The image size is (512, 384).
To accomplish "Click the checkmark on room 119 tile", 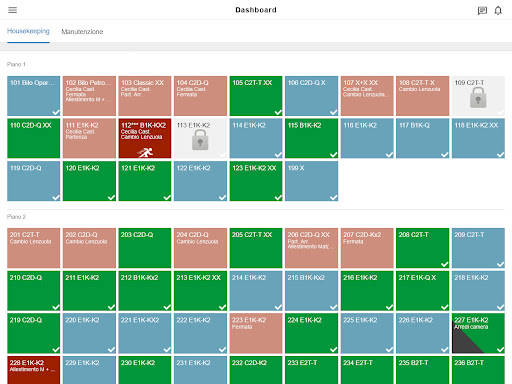I will point(56,198).
